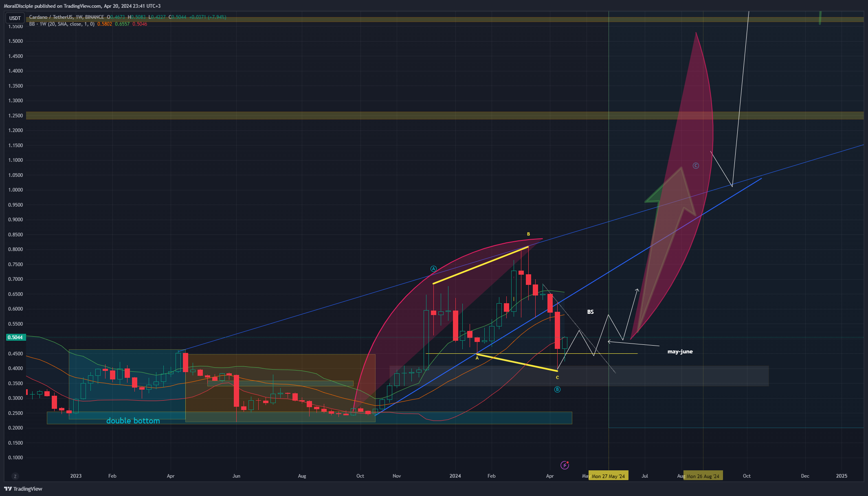Click the circled B wave label below C
The image size is (868, 496).
coord(557,390)
